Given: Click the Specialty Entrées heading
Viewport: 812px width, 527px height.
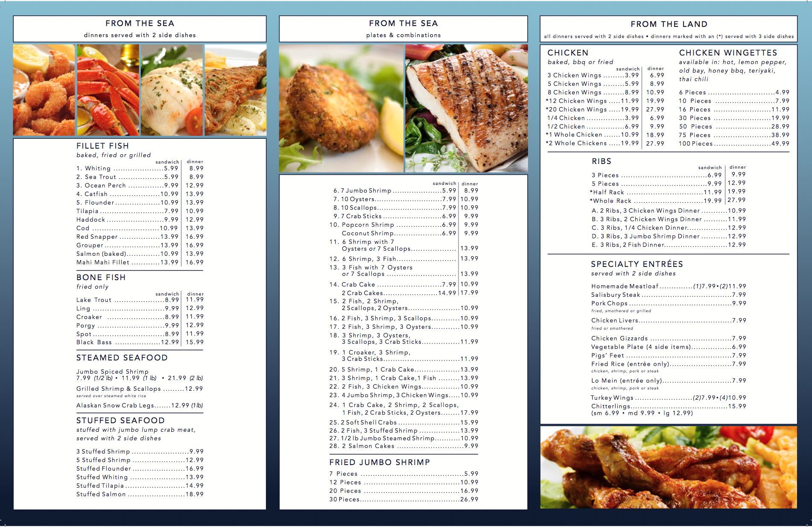Looking at the screenshot, I should (637, 264).
